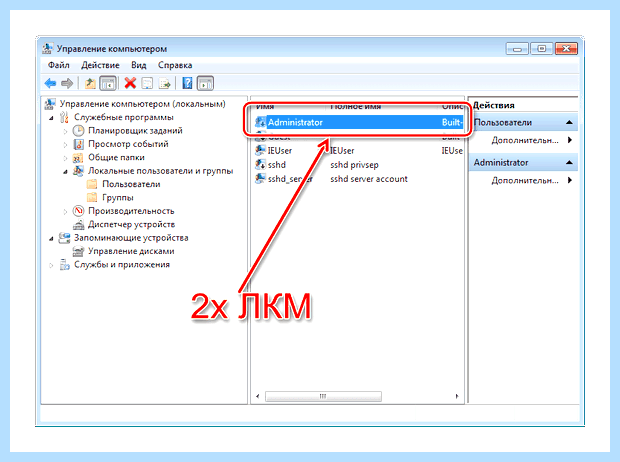
Task: Expand Планировщик заданий node arrow
Action: [x=65, y=131]
